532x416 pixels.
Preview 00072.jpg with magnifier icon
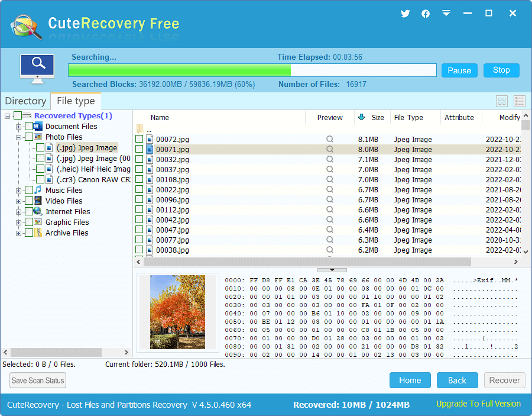coord(329,139)
